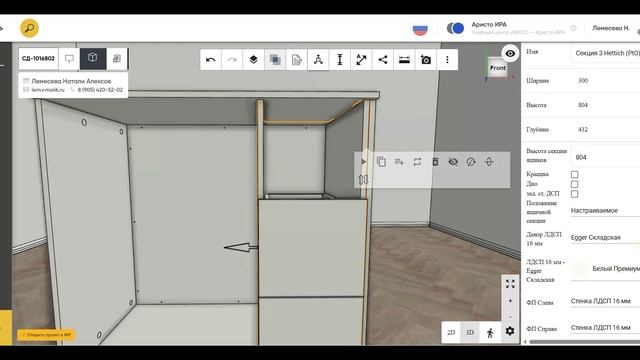Click the mirror flip icon
Image resolution: width=640 pixels, height=360 pixels.
click(363, 180)
